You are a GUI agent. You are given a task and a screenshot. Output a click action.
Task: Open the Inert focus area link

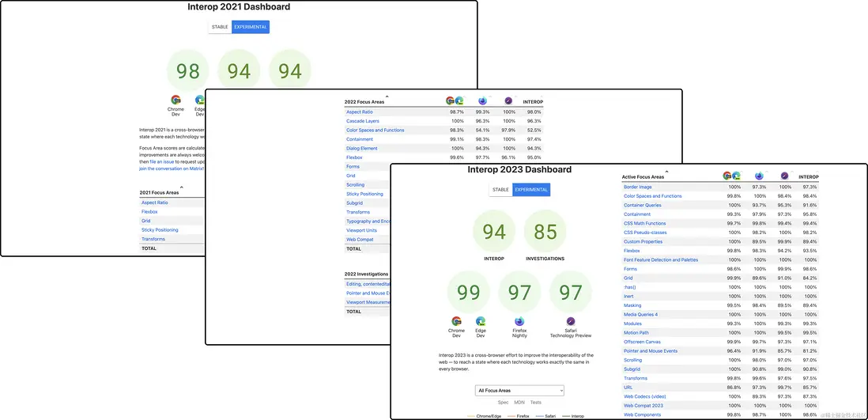point(628,296)
